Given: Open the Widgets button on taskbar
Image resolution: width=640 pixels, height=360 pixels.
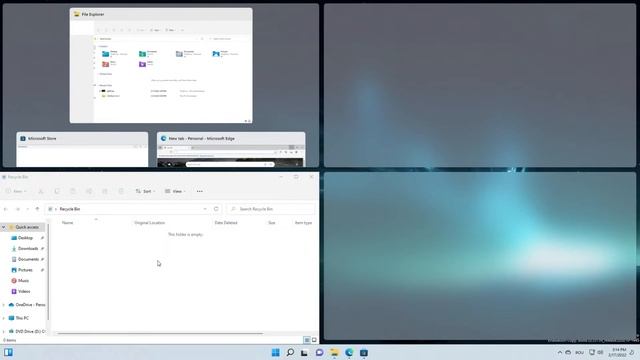Looking at the screenshot, I should pyautogui.click(x=8, y=352).
